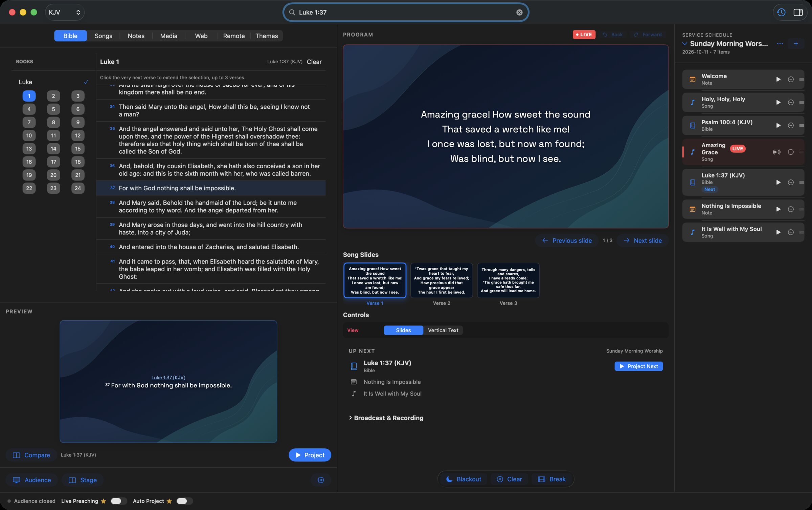812x510 pixels.
Task: Click the broadcasting icon on Amazing Grace
Action: tap(777, 152)
